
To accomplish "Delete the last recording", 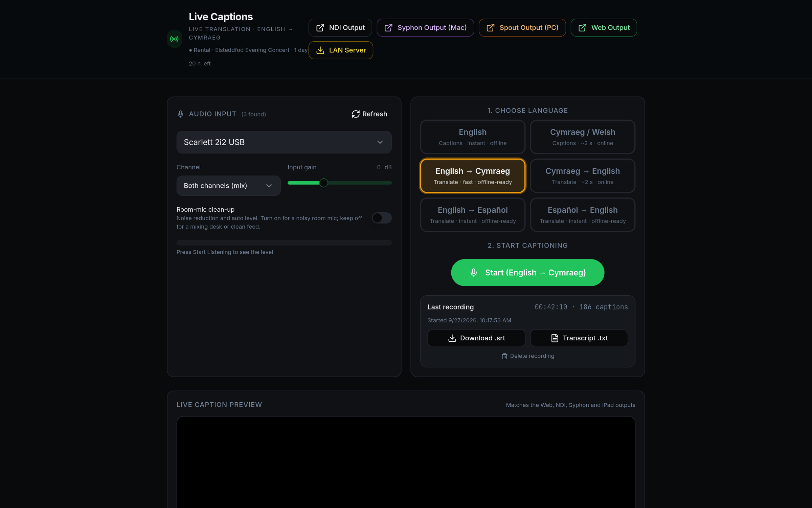I will coord(528,356).
